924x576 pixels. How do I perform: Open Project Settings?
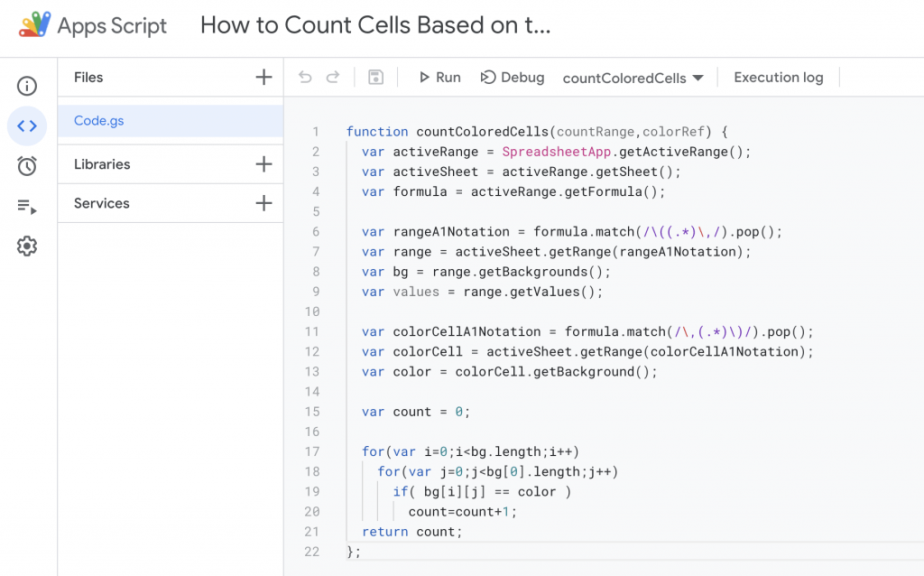(27, 246)
